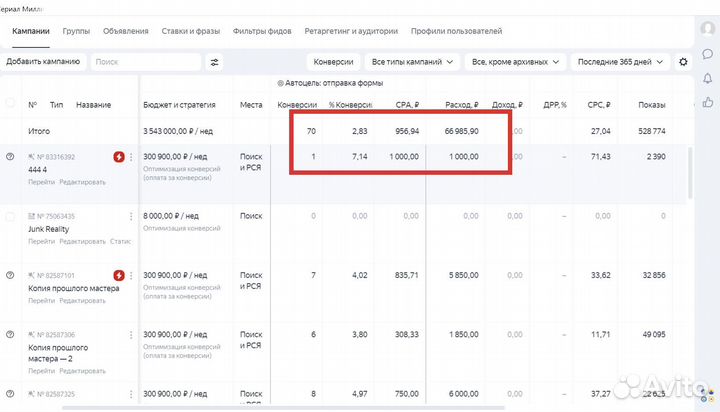Viewport: 720px width, 412px height.
Task: Open three-dots menu for campaign 444 4
Action: point(131,157)
